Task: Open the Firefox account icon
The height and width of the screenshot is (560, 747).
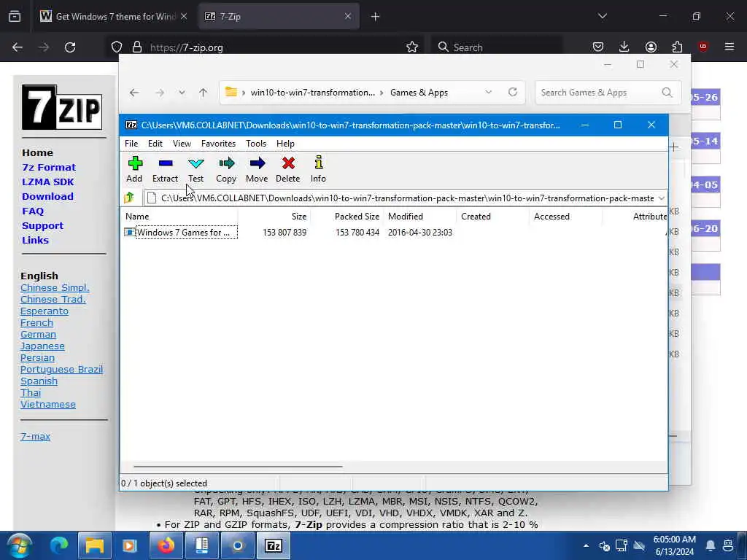Action: coord(651,47)
